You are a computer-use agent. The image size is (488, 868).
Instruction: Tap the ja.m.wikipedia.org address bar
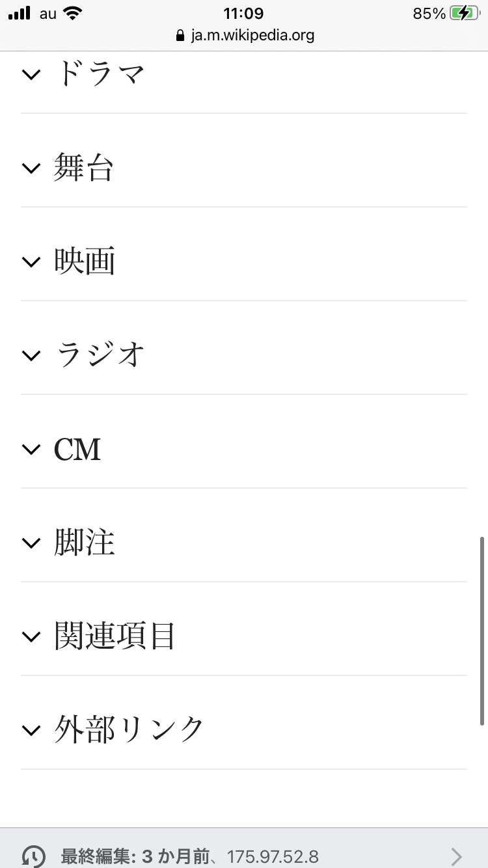coord(252,35)
